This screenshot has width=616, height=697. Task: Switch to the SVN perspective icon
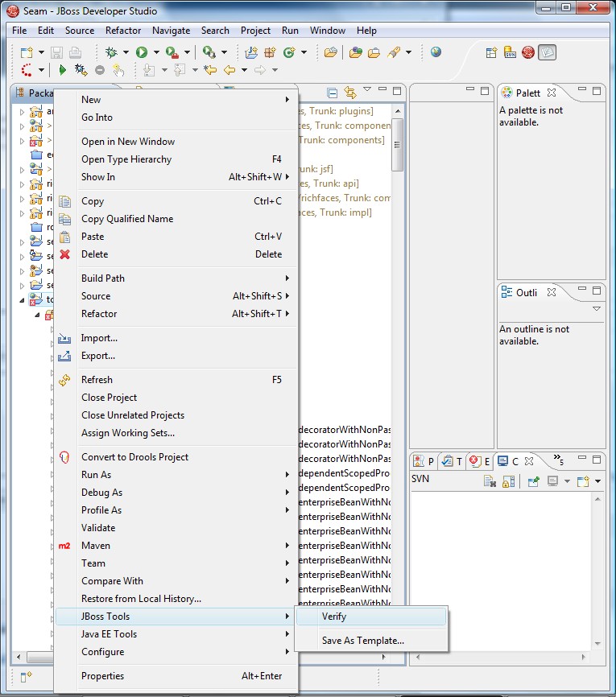click(510, 52)
